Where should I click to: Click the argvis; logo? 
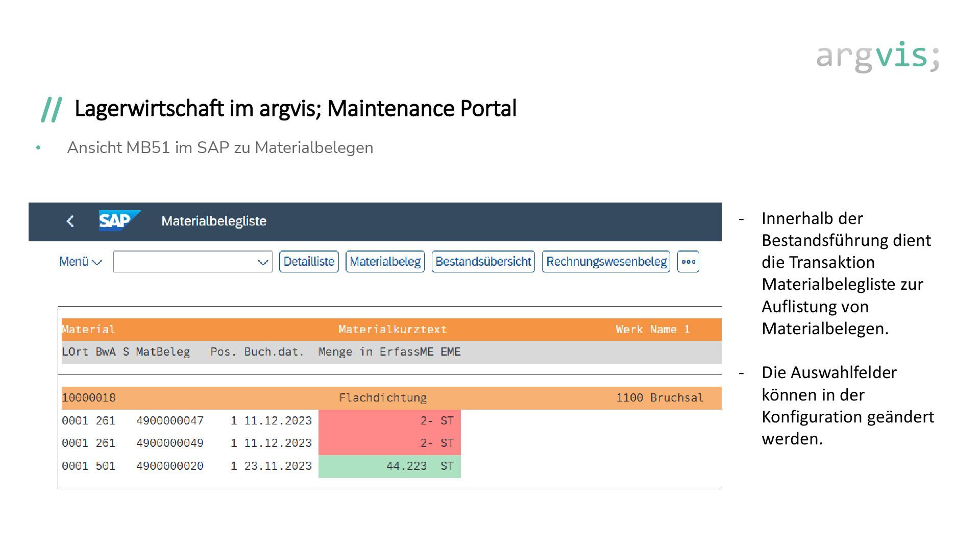coord(878,56)
